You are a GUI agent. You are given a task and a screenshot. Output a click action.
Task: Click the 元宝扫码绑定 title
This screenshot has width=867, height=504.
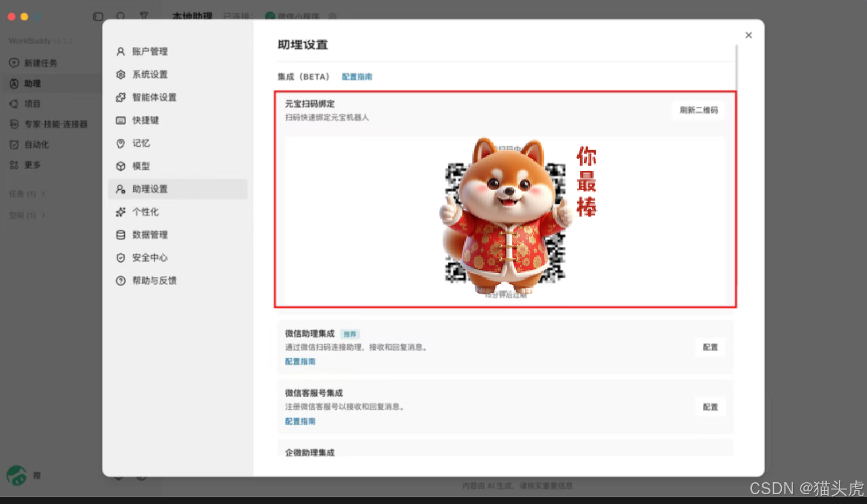click(310, 103)
